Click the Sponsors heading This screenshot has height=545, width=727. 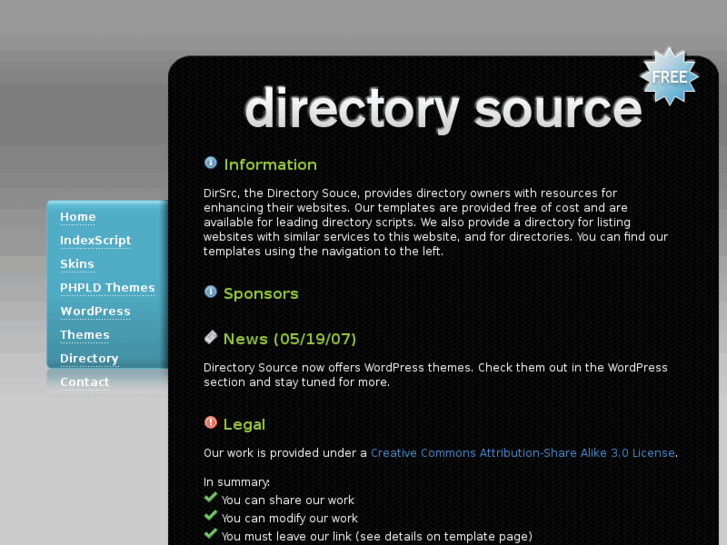(261, 294)
